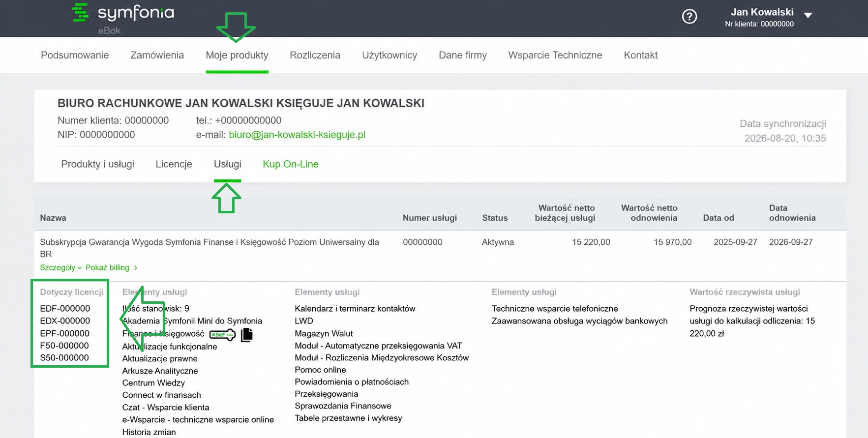Click license EDX-000000
The width and height of the screenshot is (868, 438).
tap(65, 321)
